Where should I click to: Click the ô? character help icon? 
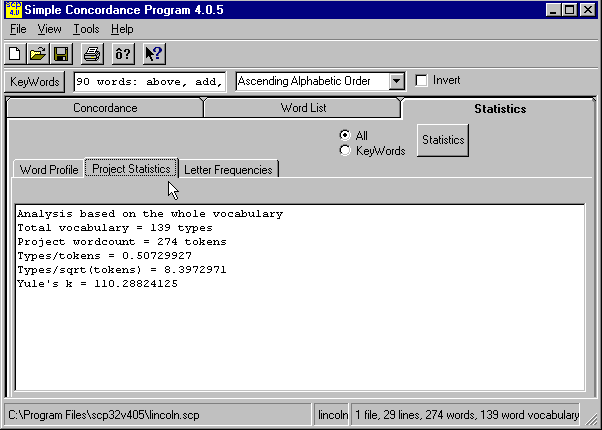(123, 54)
